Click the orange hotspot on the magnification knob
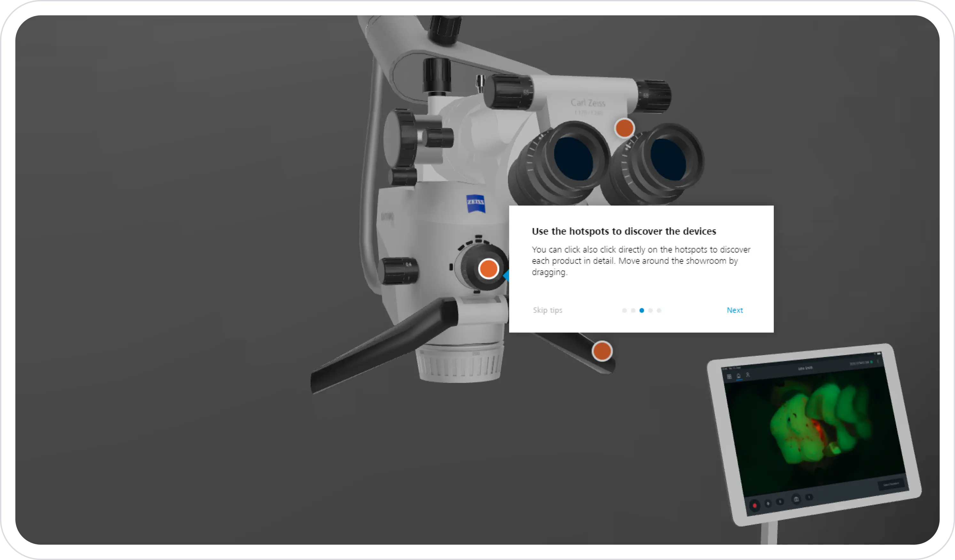955x560 pixels. tap(488, 268)
